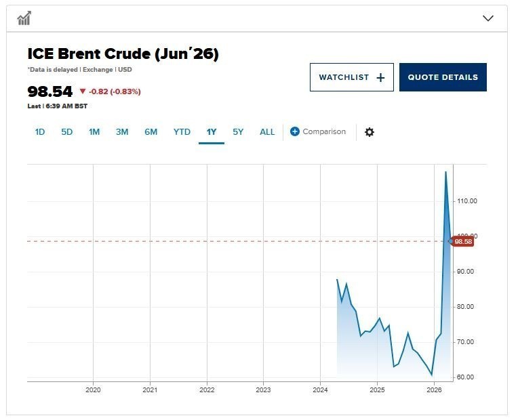Click the plus icon in the Watchlist button
The height and width of the screenshot is (420, 518).
[x=380, y=77]
